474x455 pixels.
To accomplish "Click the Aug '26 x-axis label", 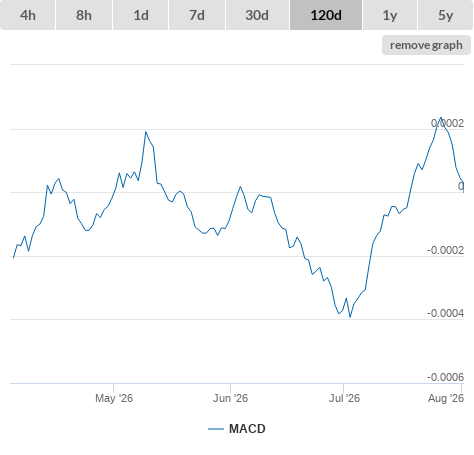I will click(446, 398).
